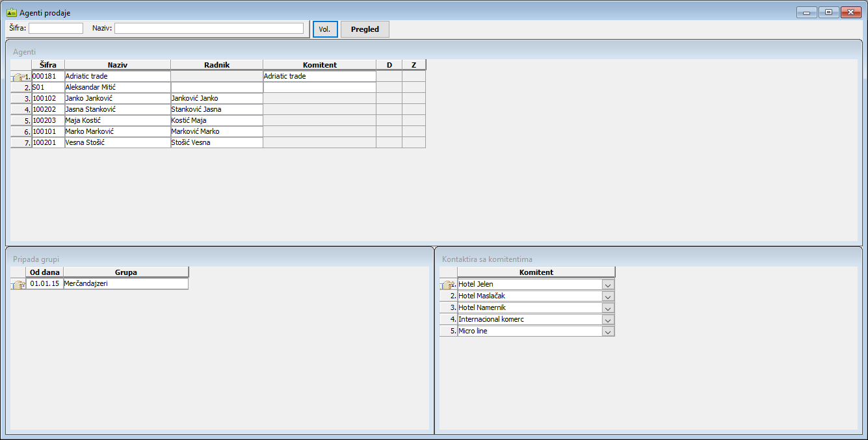The height and width of the screenshot is (440, 868).
Task: Expand the Internacional komerc dropdown list
Action: pyautogui.click(x=608, y=320)
